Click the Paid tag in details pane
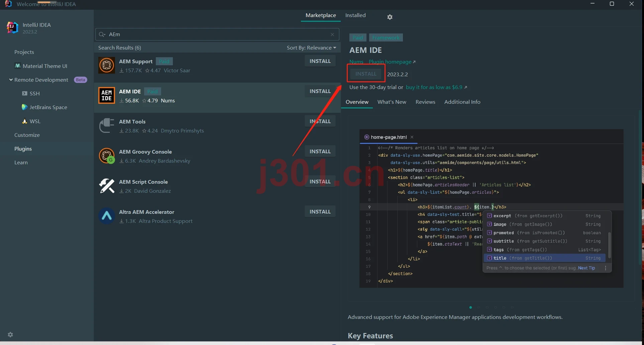644x345 pixels. (x=358, y=37)
